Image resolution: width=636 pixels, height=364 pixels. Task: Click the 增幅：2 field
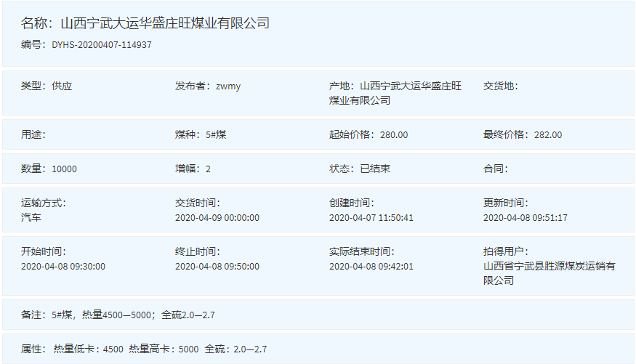pyautogui.click(x=193, y=169)
